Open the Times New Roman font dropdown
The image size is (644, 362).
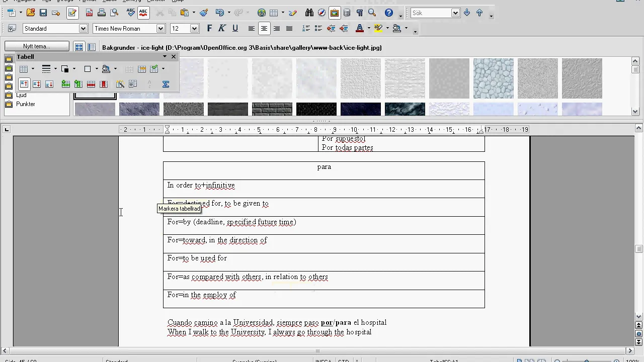click(x=161, y=29)
